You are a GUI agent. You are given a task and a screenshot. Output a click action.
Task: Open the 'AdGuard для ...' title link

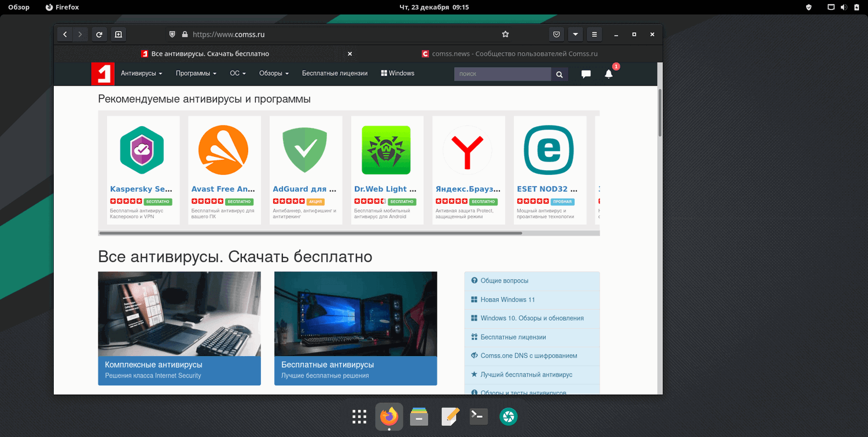click(x=304, y=189)
